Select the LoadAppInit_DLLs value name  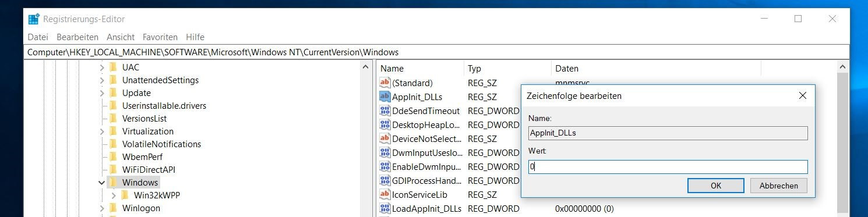[427, 209]
